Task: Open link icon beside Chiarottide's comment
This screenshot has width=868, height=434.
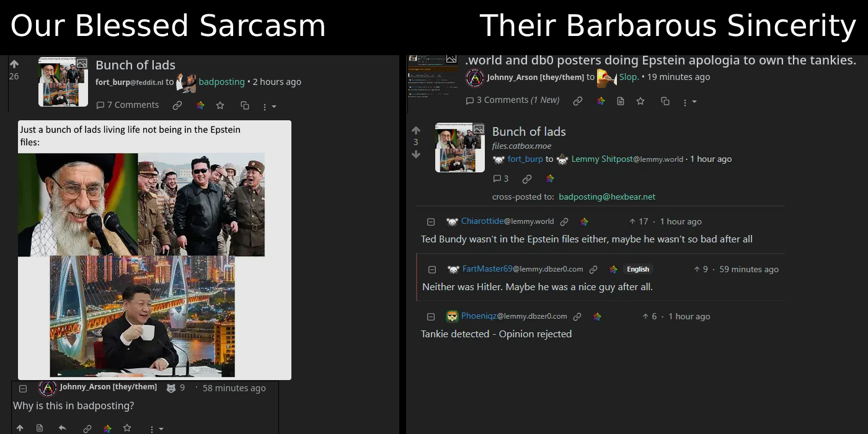Action: click(564, 221)
